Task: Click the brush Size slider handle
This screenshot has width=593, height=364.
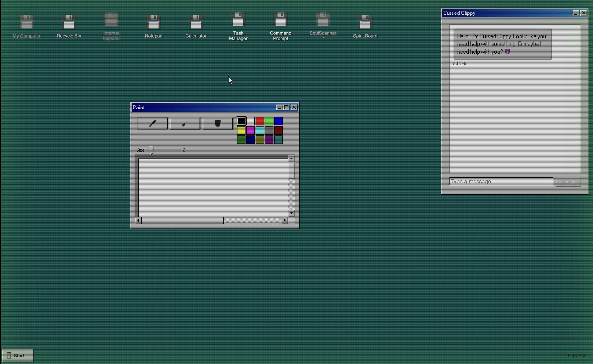Action: [151, 150]
